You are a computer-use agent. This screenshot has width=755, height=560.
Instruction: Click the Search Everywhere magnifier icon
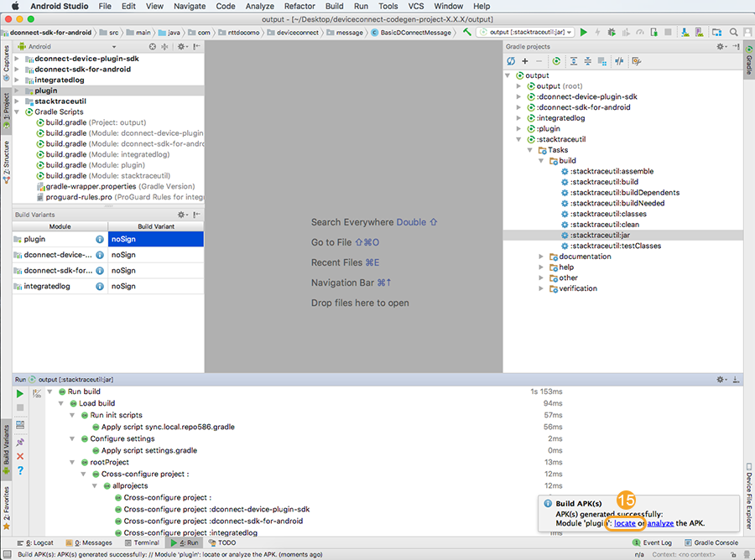(x=733, y=32)
